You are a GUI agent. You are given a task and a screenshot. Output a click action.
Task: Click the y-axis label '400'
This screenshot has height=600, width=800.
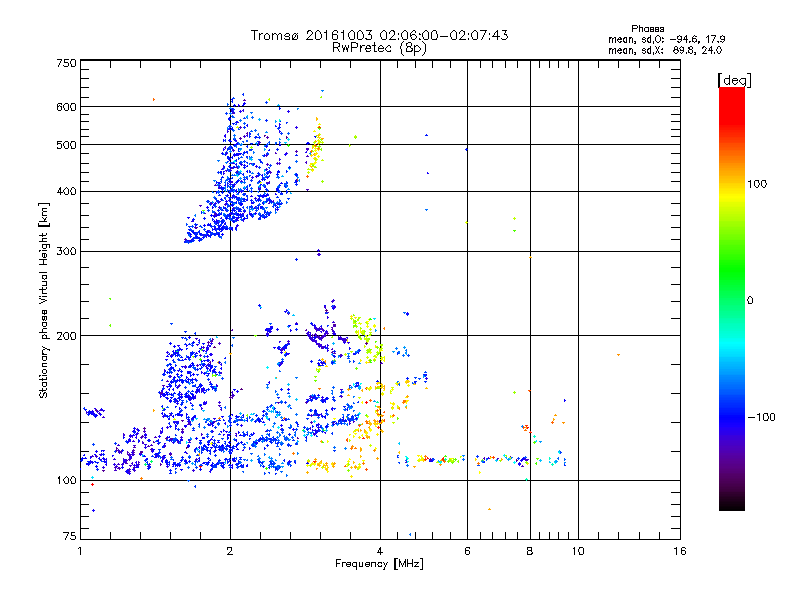(66, 192)
